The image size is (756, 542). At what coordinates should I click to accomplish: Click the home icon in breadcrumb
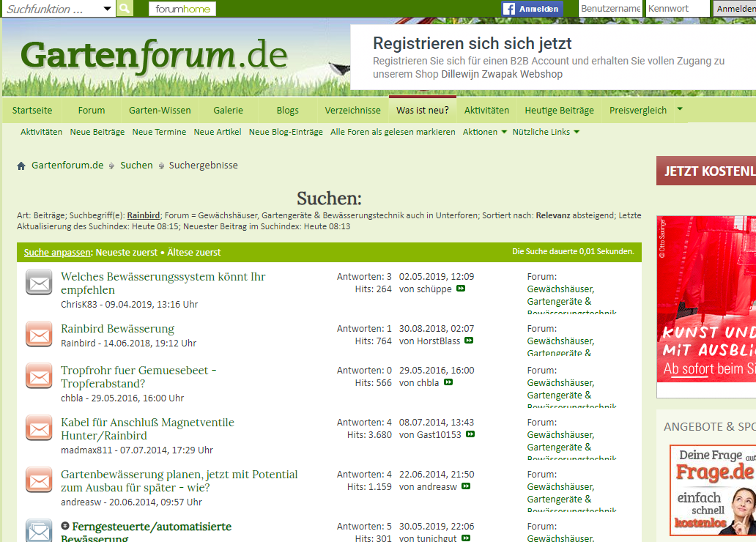click(21, 166)
